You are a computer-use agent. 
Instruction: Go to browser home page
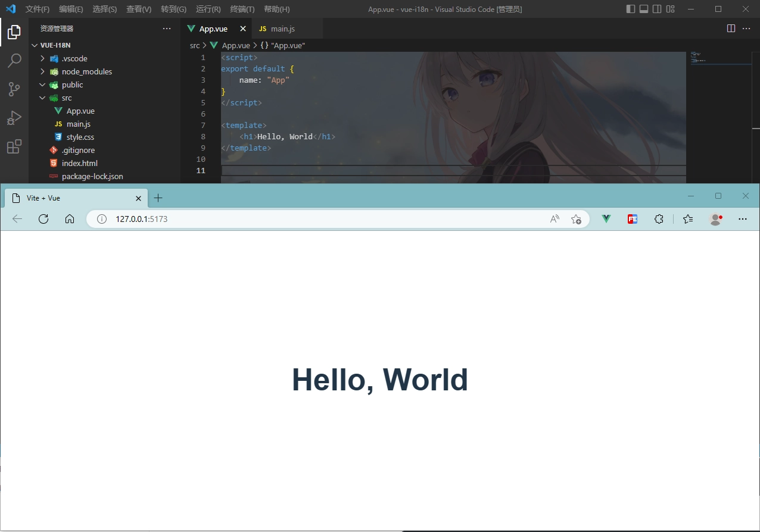[70, 219]
